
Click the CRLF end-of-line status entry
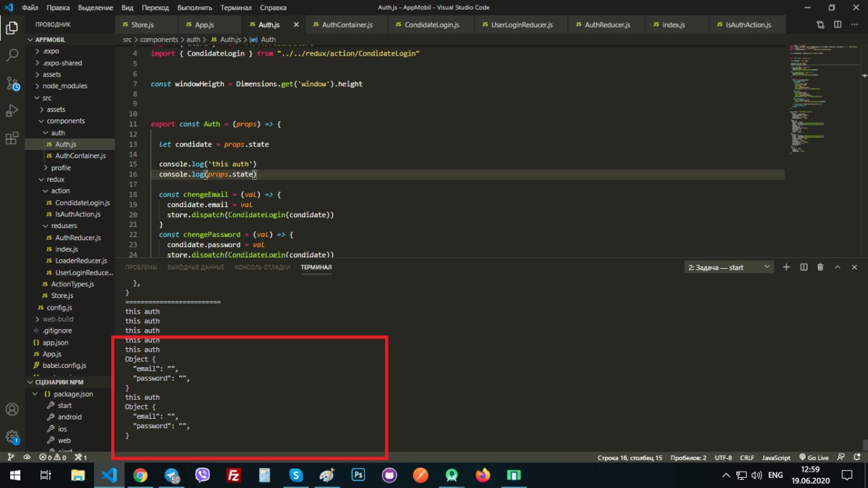[747, 457]
